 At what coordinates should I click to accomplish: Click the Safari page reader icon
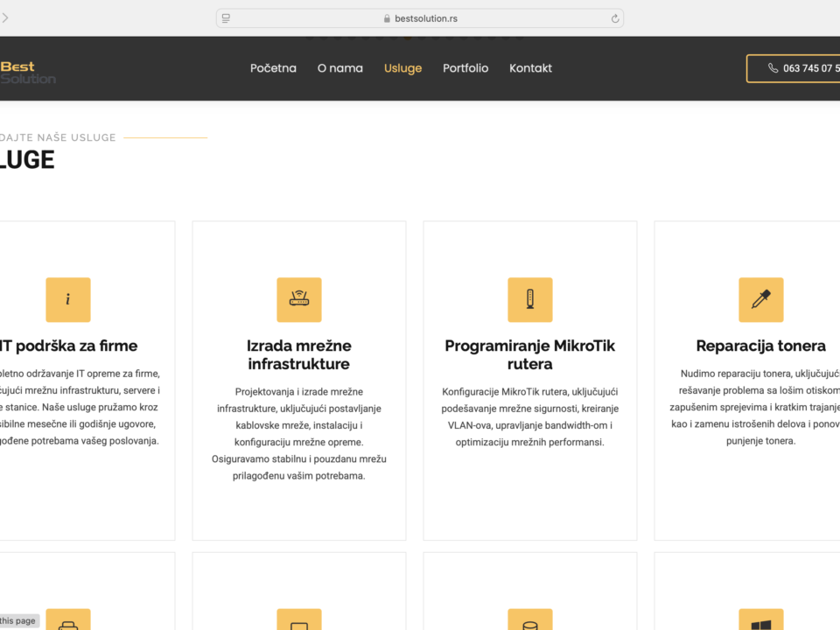227,18
